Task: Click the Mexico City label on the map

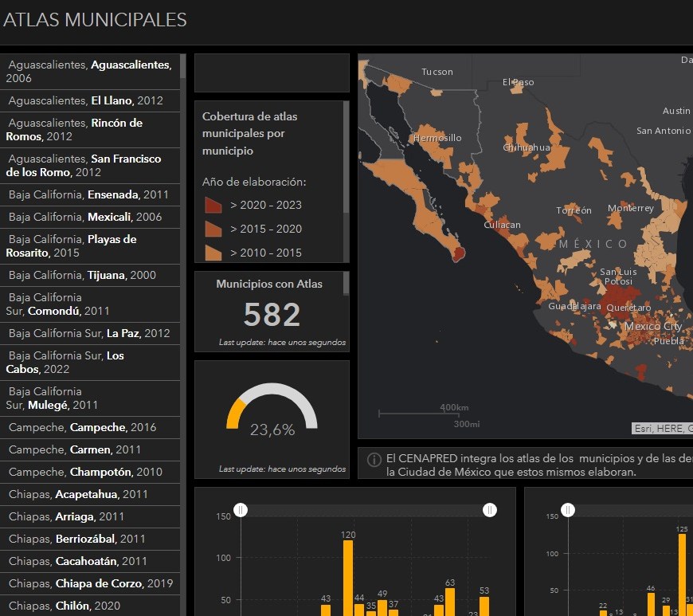Action: (x=652, y=326)
